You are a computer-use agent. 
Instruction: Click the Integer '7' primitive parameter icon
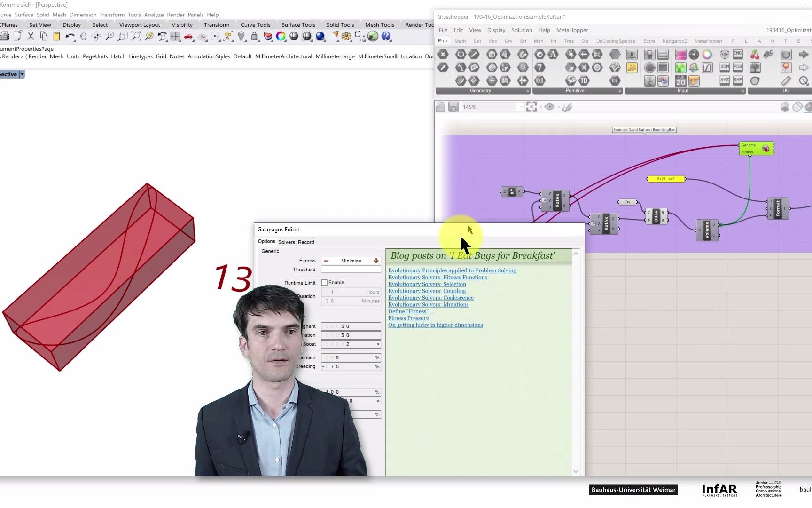tap(540, 68)
